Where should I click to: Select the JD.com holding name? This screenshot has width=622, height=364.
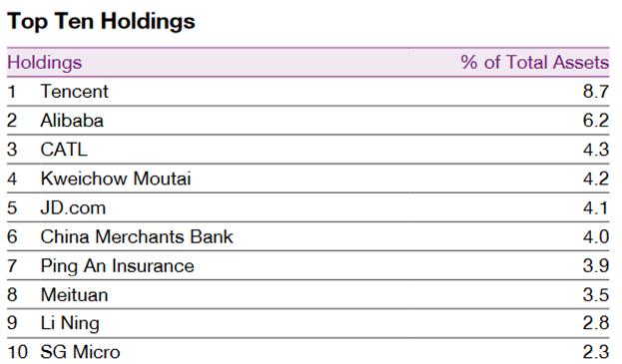click(73, 208)
